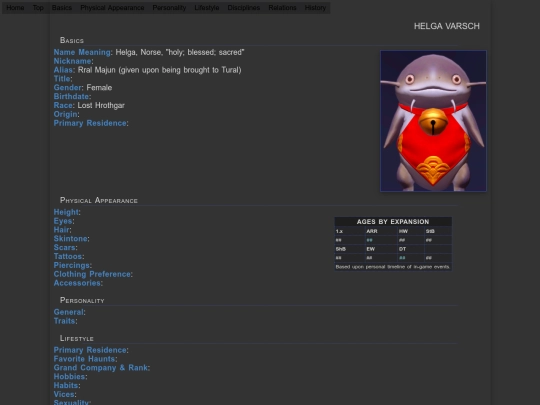Click the Physical Appearance section heading
The height and width of the screenshot is (405, 540).
(99, 200)
